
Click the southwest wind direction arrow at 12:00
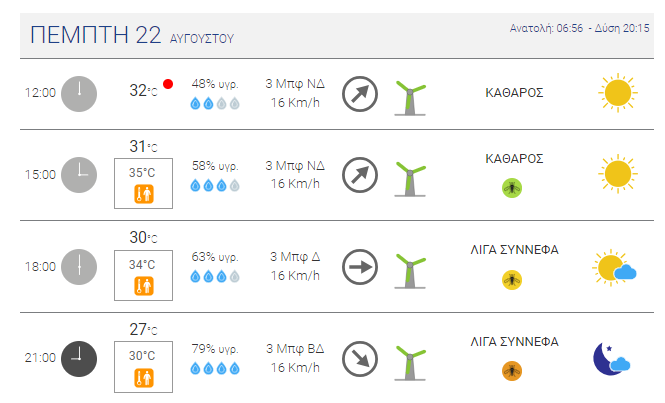[x=360, y=94]
